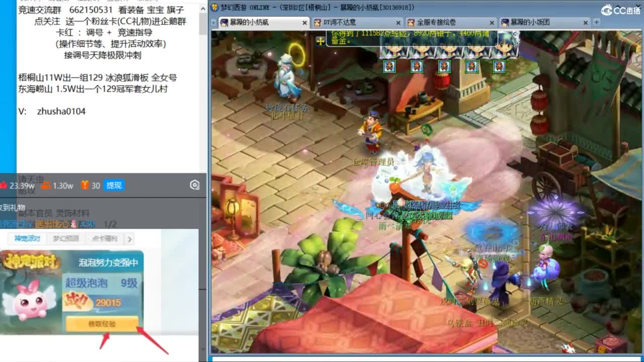Screen dimensions: 644x362
Task: Click the 梦幻西游 game window title icon
Action: [215, 7]
